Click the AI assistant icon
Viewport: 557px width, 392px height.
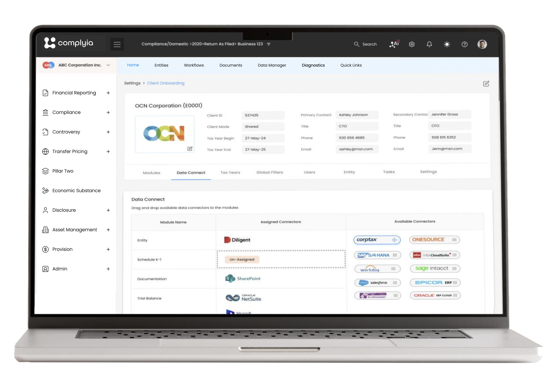coord(394,44)
